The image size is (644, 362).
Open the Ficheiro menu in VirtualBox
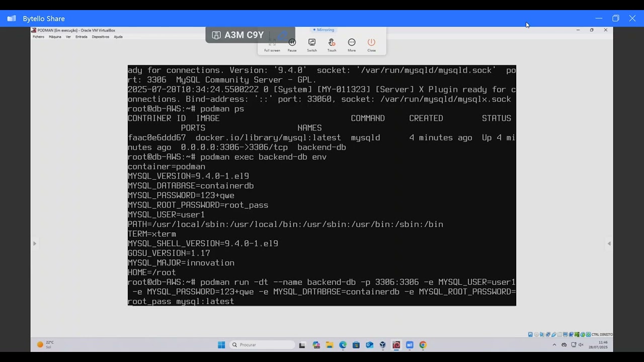click(38, 37)
